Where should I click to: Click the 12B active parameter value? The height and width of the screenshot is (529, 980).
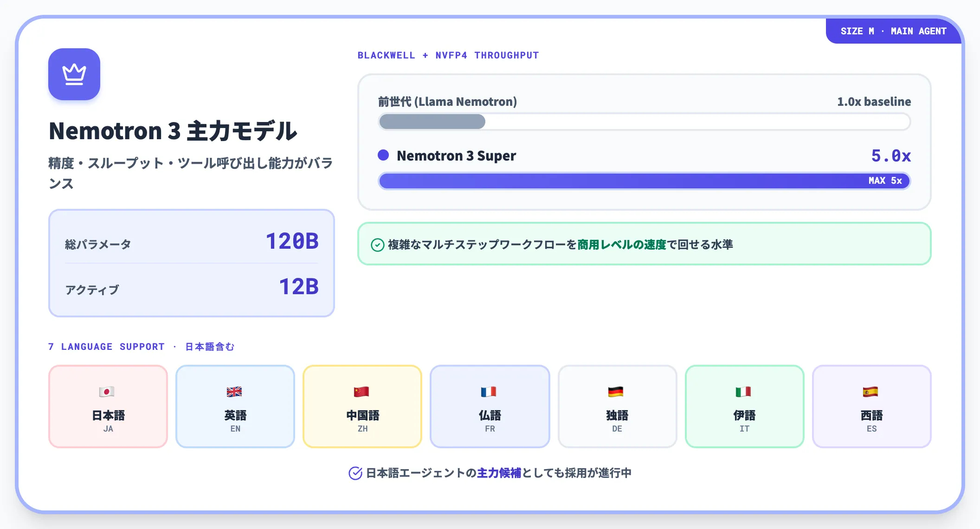(299, 287)
